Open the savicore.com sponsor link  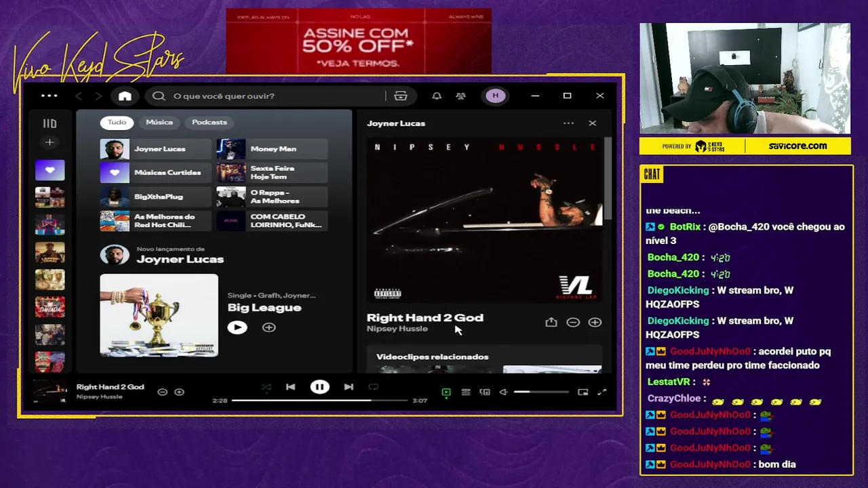tap(797, 146)
